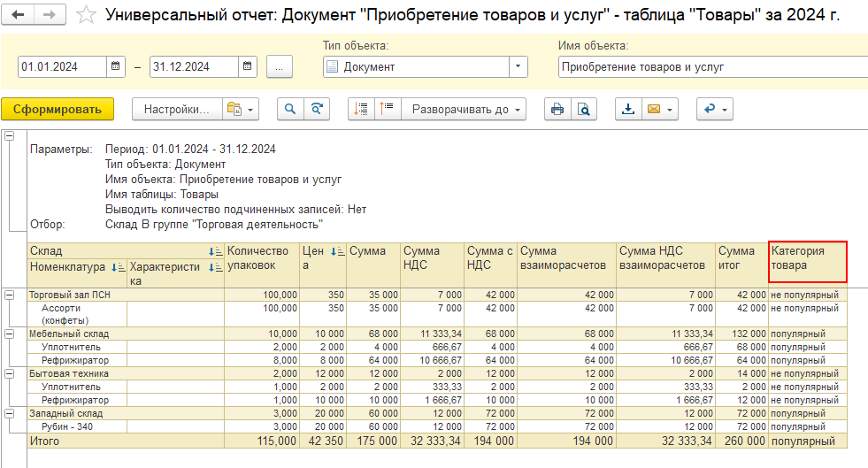Click the save report download icon
Screen dimensions: 868x468
[628, 109]
